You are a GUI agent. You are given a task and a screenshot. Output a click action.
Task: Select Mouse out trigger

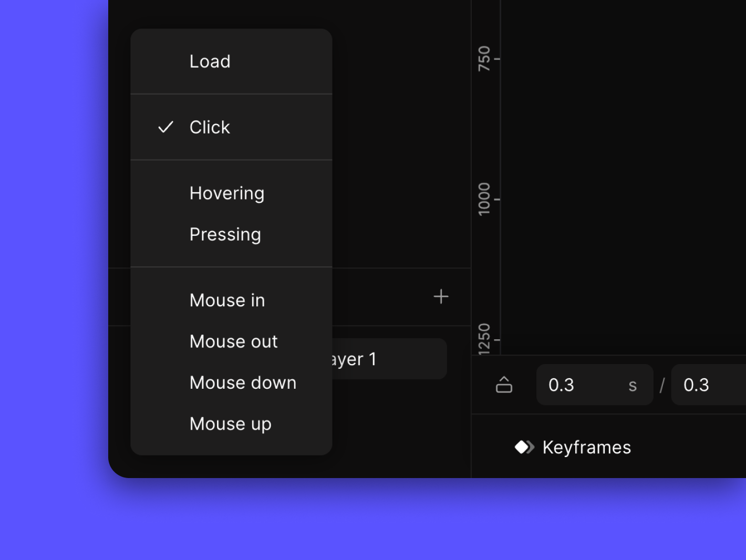(231, 341)
